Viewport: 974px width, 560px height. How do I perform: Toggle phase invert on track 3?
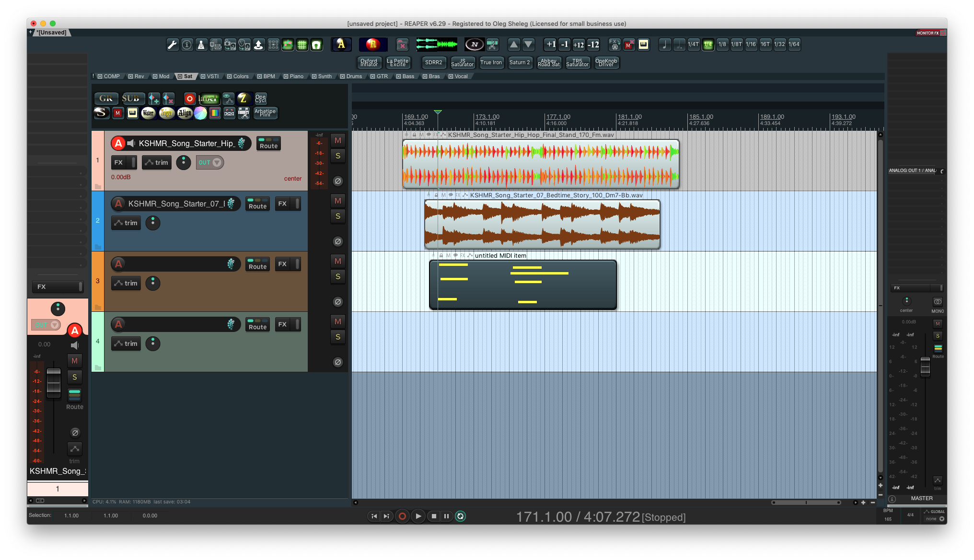[338, 302]
